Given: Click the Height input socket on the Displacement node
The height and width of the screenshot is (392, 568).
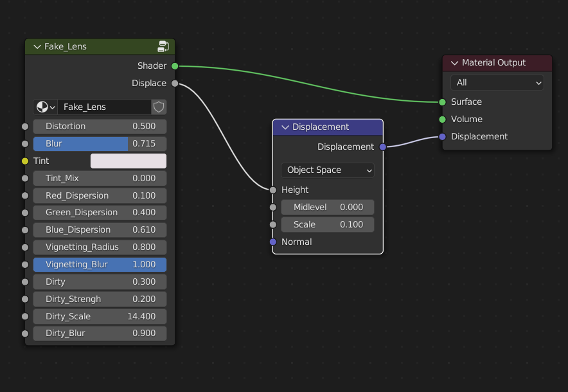Looking at the screenshot, I should click(272, 190).
